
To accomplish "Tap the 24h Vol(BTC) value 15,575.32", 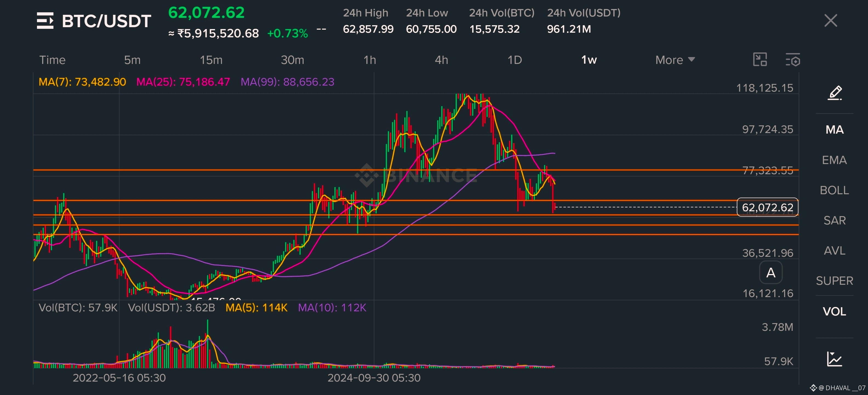I will 494,29.
